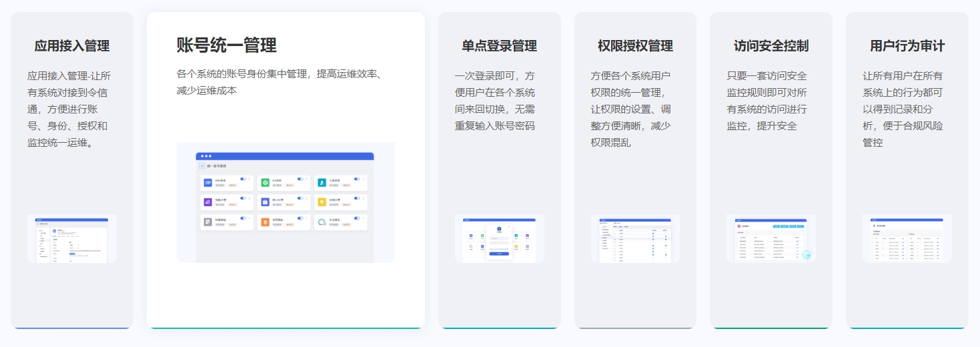Viewport: 980px width, 347px height.
Task: Click the blue ERP system icon
Action: coord(208,183)
